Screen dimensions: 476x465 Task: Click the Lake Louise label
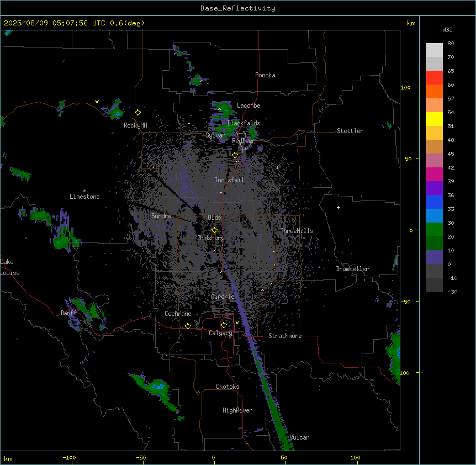pyautogui.click(x=10, y=267)
